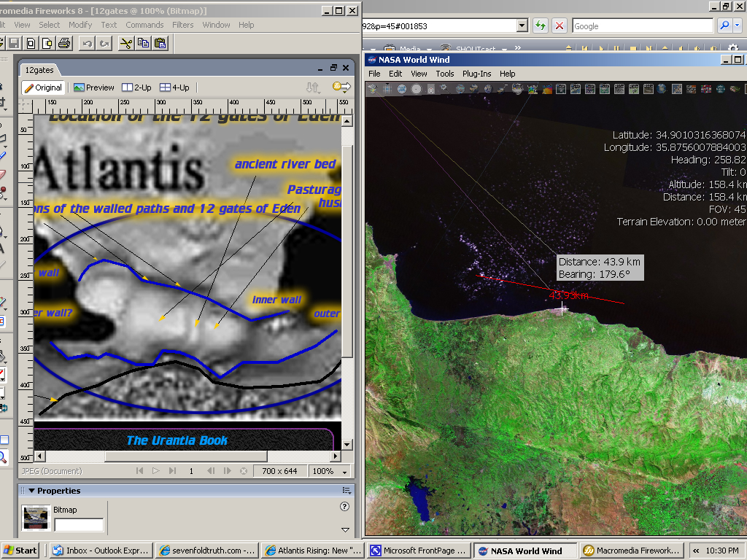This screenshot has height=560, width=747.
Task: Switch to the 2-Up view
Action: pos(136,87)
